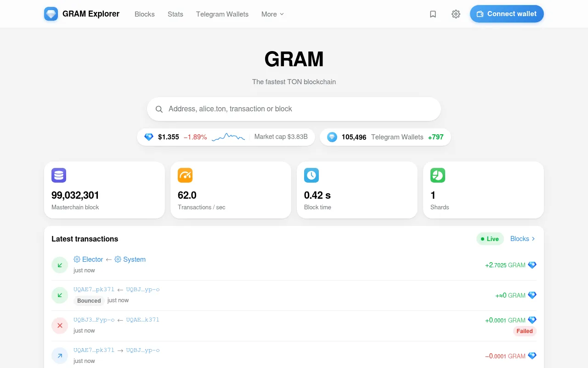
Task: Go to Telegram Wallets in navigation
Action: 222,14
